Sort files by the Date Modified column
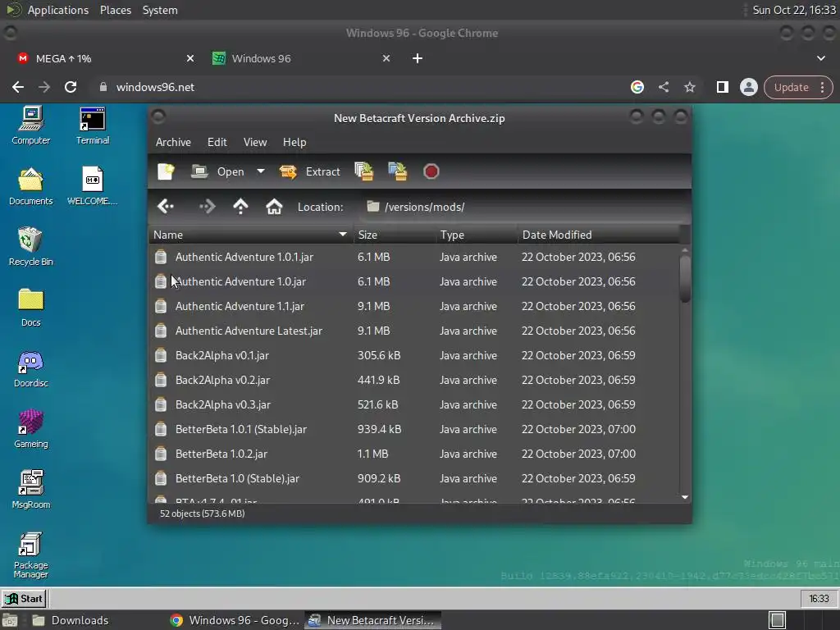 [x=598, y=235]
